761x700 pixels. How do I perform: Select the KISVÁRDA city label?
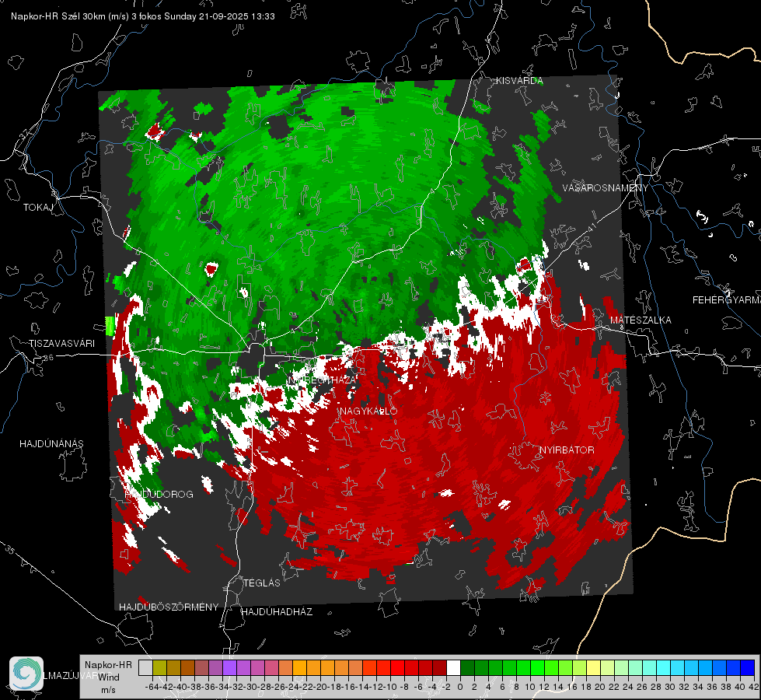point(518,81)
